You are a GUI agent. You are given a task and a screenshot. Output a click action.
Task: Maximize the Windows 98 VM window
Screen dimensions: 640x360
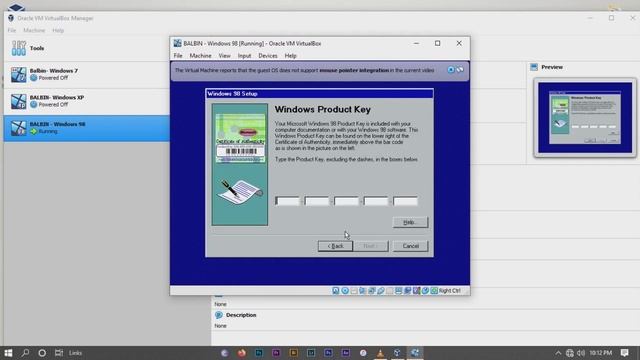click(438, 43)
